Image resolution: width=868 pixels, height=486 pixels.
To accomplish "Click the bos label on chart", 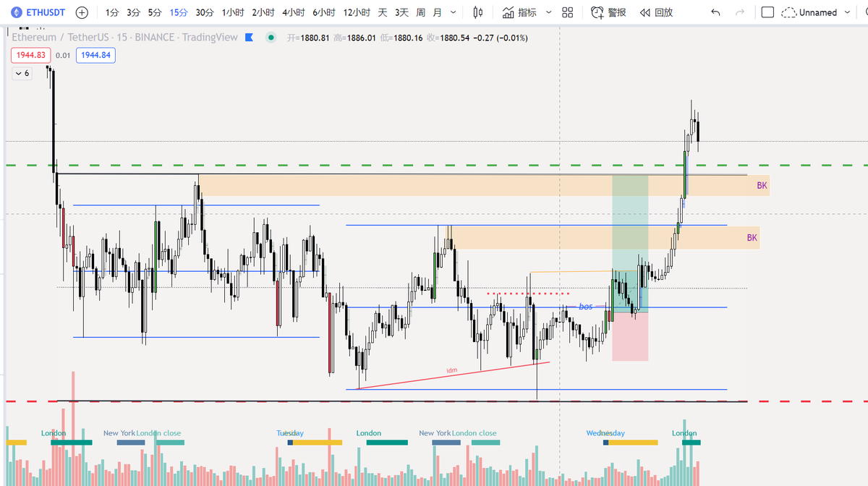I will click(x=586, y=307).
